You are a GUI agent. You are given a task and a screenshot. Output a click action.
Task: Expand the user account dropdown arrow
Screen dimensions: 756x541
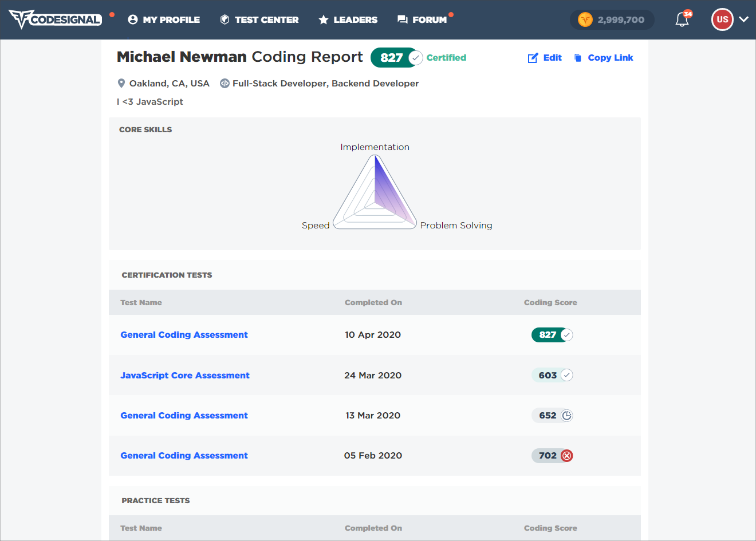(x=744, y=19)
